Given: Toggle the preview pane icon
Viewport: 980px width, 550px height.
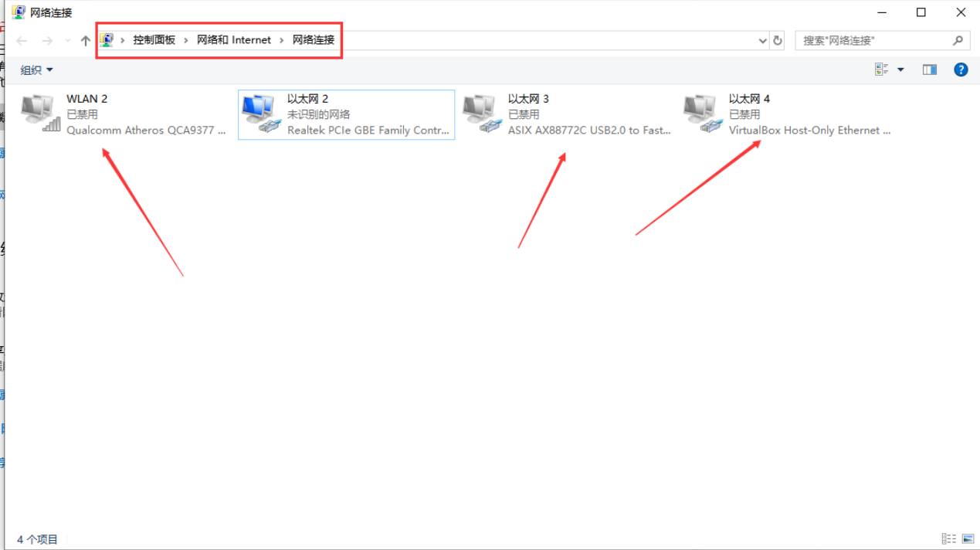Looking at the screenshot, I should click(929, 70).
